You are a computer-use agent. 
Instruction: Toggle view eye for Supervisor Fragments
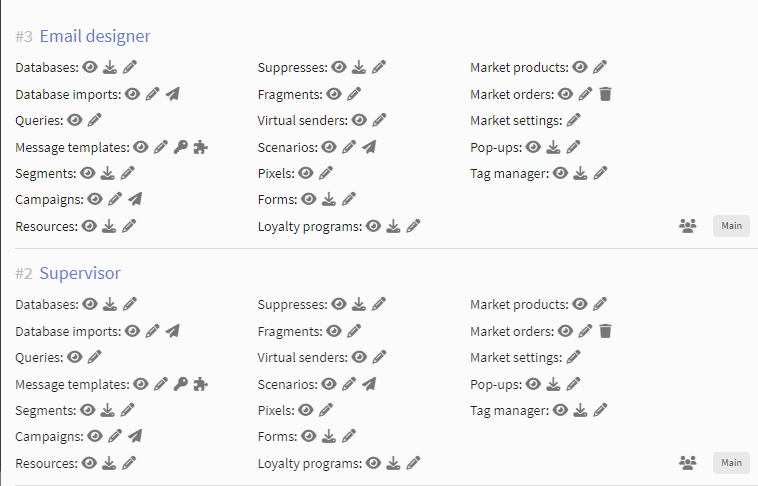334,331
